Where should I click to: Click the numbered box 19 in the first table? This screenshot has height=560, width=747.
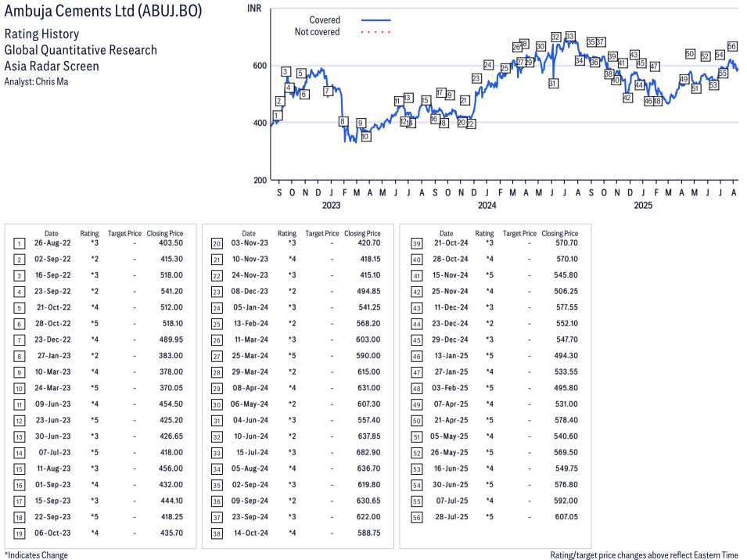[x=19, y=534]
